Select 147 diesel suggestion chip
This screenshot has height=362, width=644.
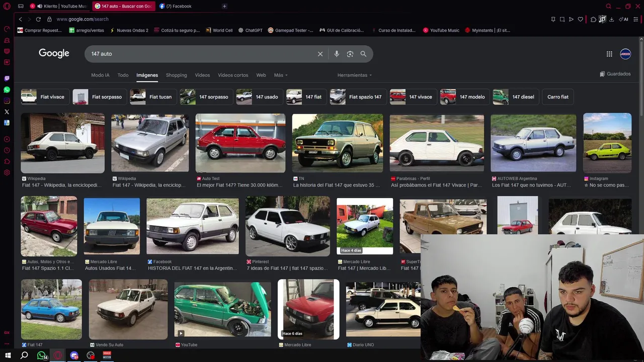(x=515, y=97)
